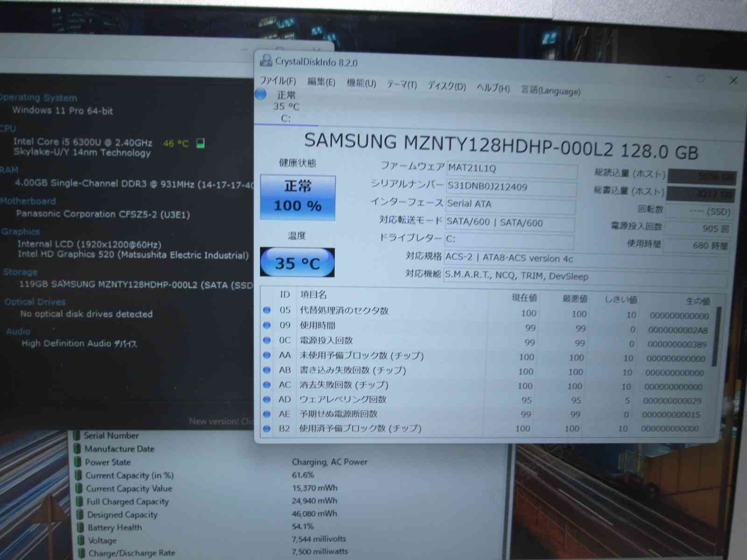The height and width of the screenshot is (560, 747).
Task: Click the blue status dot of attribute 0C
Action: 267,340
